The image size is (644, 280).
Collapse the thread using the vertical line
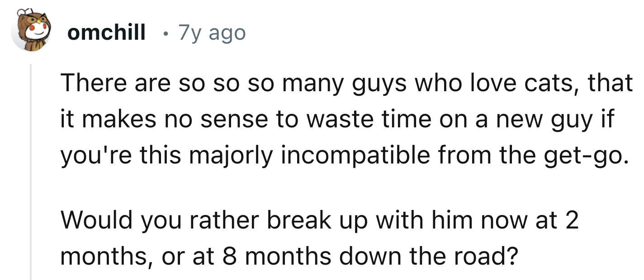(x=31, y=172)
